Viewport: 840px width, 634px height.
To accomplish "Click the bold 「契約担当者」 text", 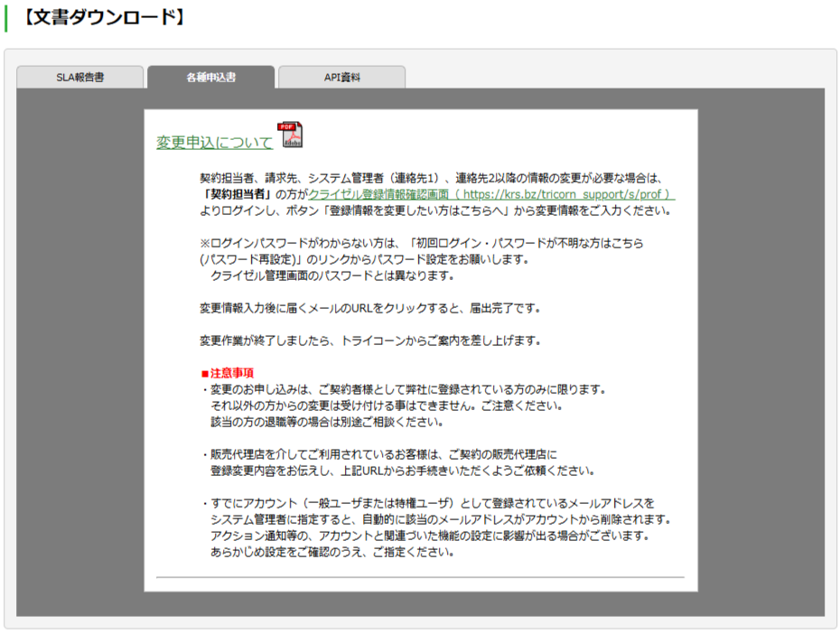I will [237, 194].
